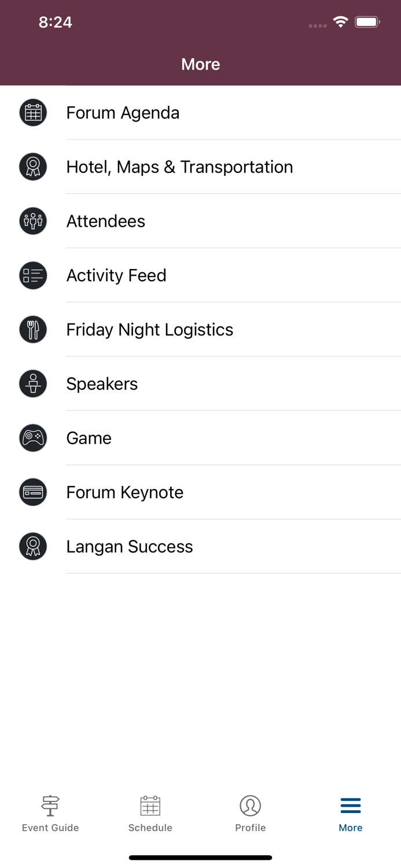Select the list icon next to Activity Feed
401x868 pixels.
33,275
